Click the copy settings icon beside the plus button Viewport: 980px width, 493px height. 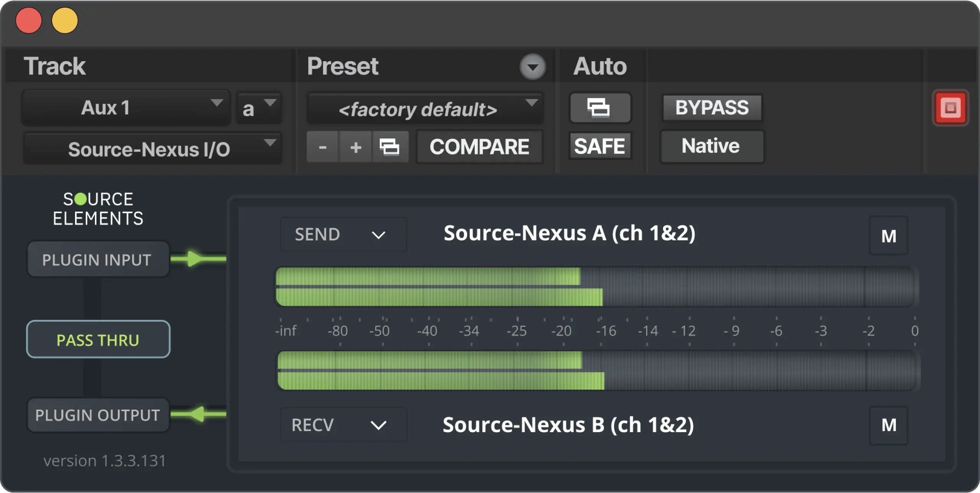click(390, 147)
